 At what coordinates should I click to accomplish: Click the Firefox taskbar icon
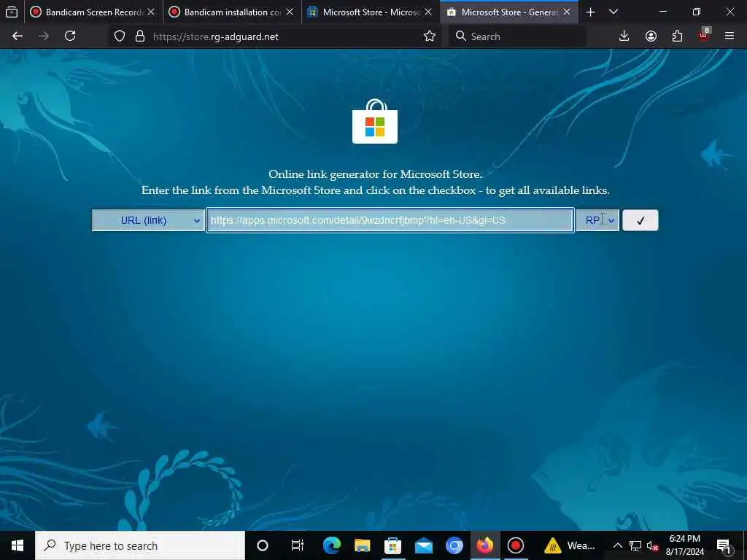tap(485, 545)
